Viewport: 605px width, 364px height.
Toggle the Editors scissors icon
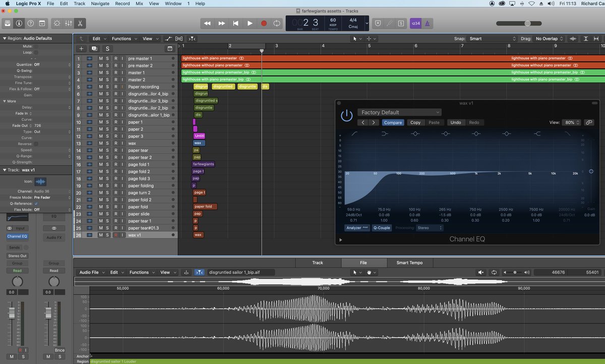[x=80, y=23]
